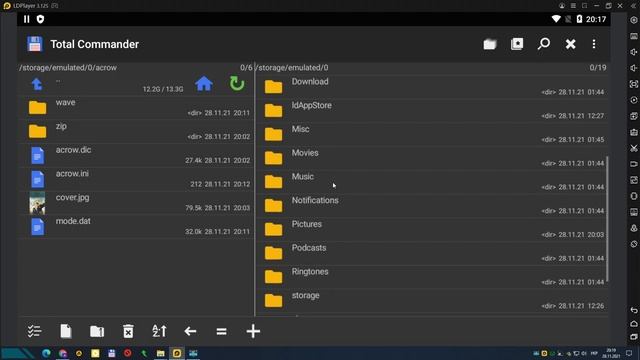Open the Notifications folder
Viewport: 640px width, 360px height.
pos(432,205)
